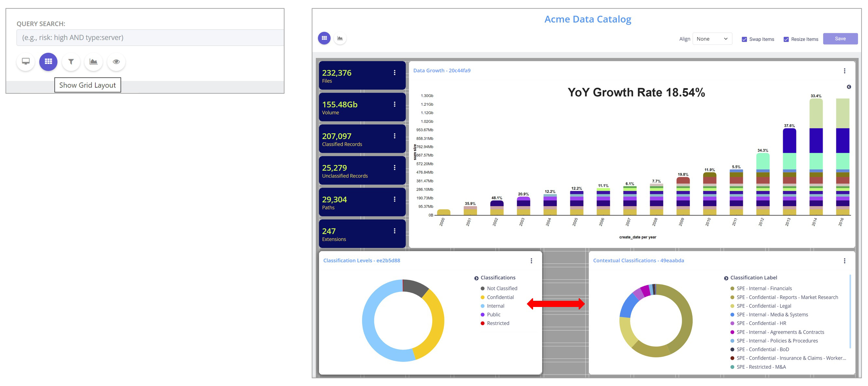Toggle the Public legend entry
Image resolution: width=868 pixels, height=386 pixels.
point(490,314)
